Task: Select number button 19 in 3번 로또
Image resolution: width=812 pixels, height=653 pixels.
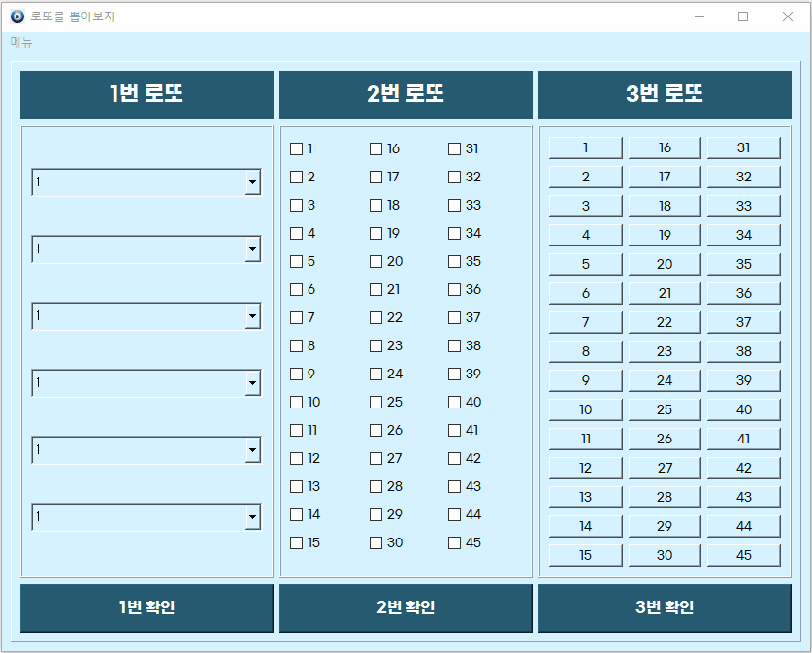Action: (665, 235)
